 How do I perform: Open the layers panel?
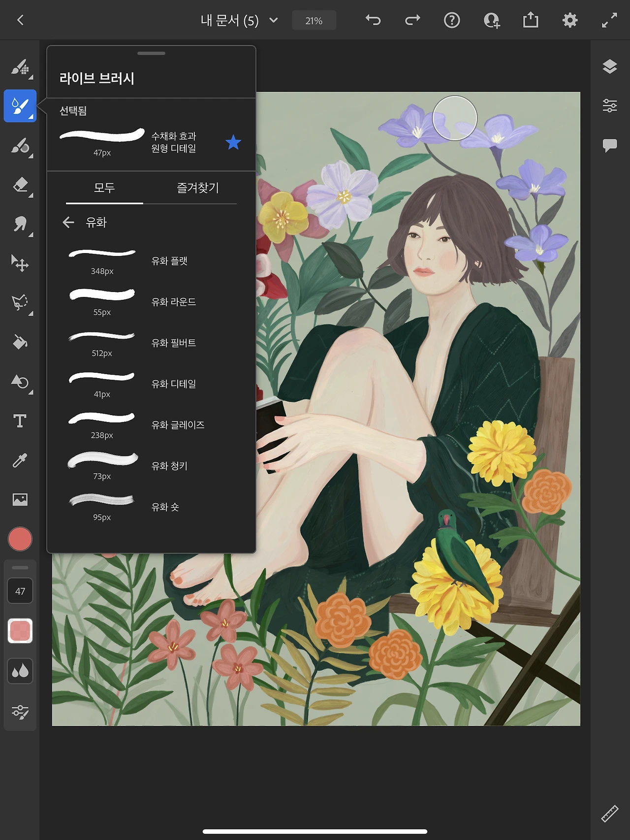coord(610,66)
